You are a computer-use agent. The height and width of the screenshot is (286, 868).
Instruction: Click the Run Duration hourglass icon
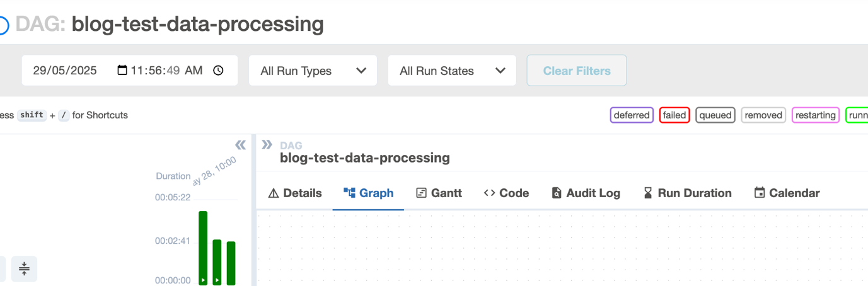(x=648, y=193)
